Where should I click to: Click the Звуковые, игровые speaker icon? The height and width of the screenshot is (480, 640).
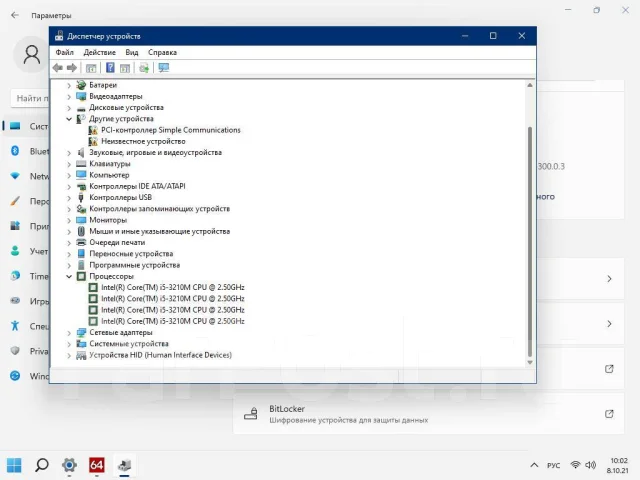[81, 153]
